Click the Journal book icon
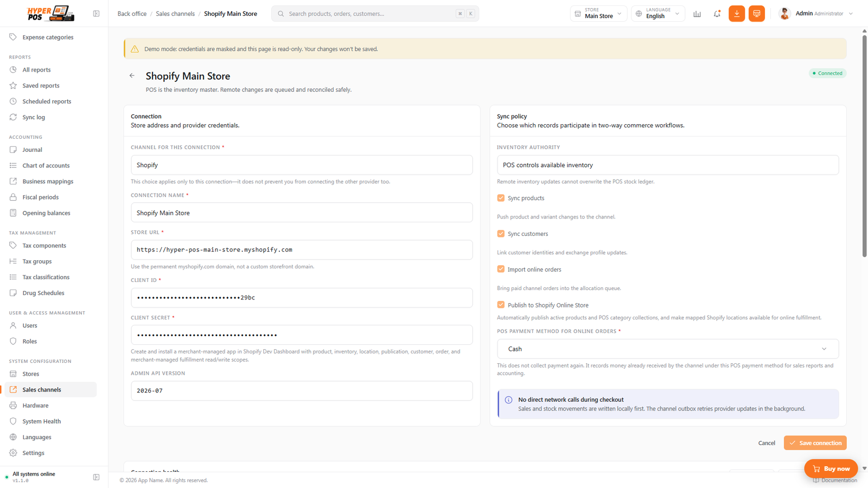Image resolution: width=868 pixels, height=488 pixels. pos(13,150)
